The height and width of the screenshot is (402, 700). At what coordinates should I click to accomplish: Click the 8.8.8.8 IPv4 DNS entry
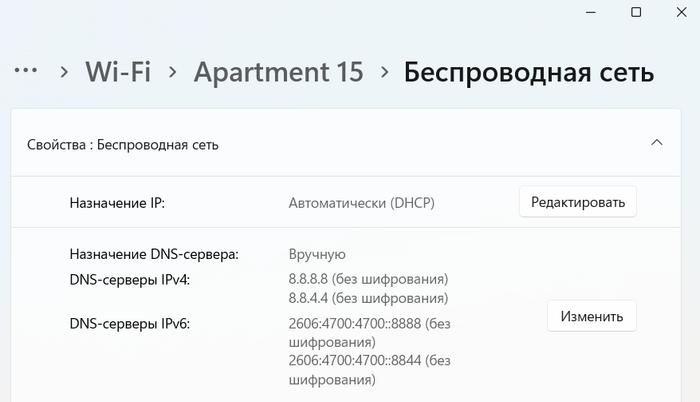click(x=368, y=279)
